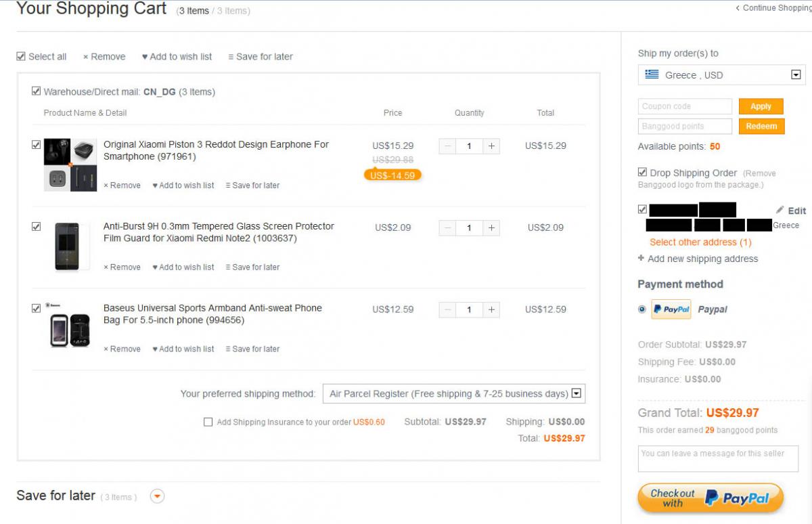Click quantity field of Screen Protector
The height and width of the screenshot is (524, 812).
(470, 228)
